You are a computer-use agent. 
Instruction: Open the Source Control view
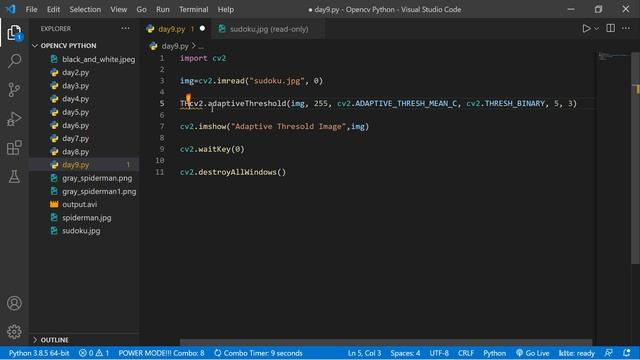click(x=14, y=90)
